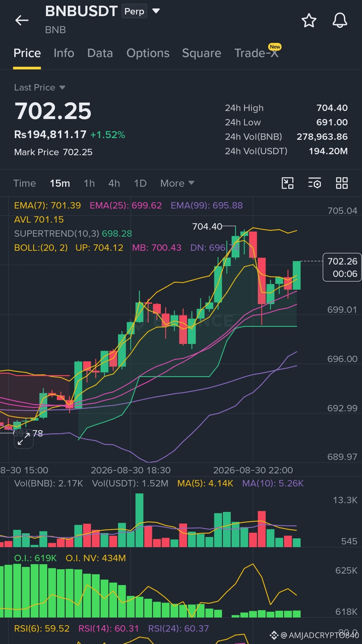Image resolution: width=362 pixels, height=644 pixels.
Task: Tap the last price 702.25
Action: pyautogui.click(x=53, y=111)
